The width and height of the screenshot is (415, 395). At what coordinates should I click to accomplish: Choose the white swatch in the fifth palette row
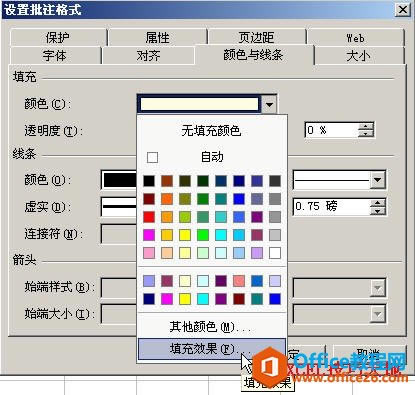point(275,253)
